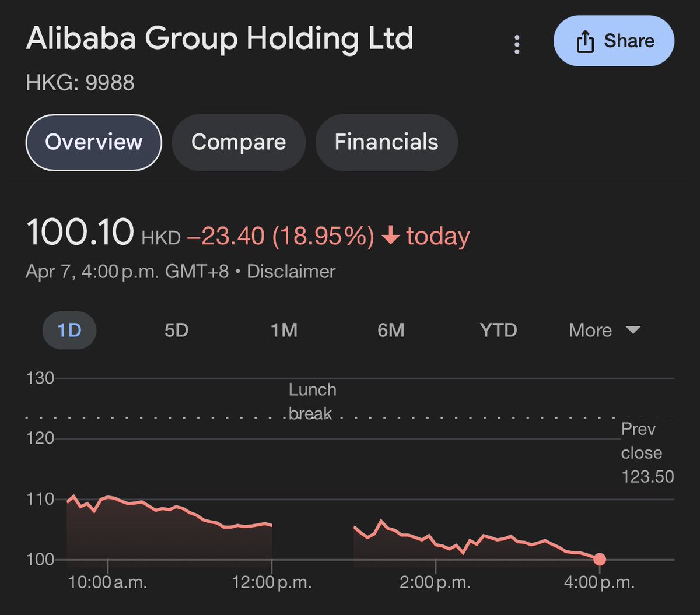Image resolution: width=700 pixels, height=615 pixels.
Task: Switch chart range to 5D
Action: (176, 331)
